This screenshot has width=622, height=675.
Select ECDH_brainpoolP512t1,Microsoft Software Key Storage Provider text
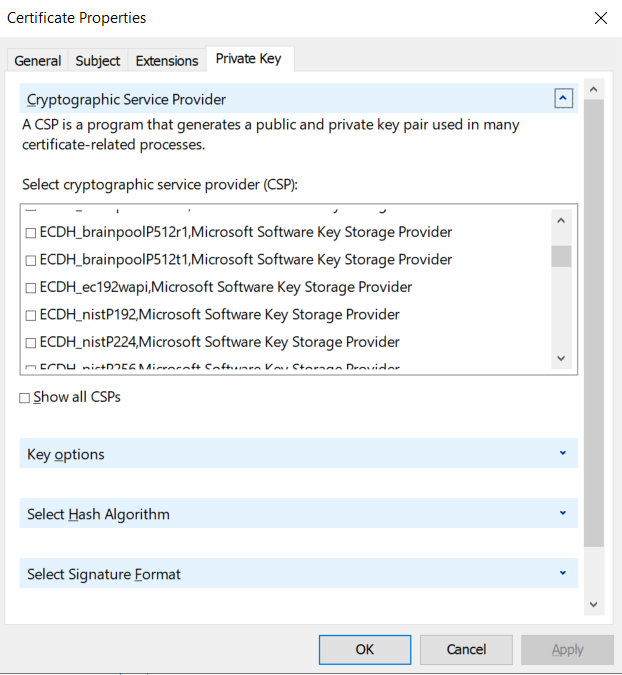coord(246,260)
